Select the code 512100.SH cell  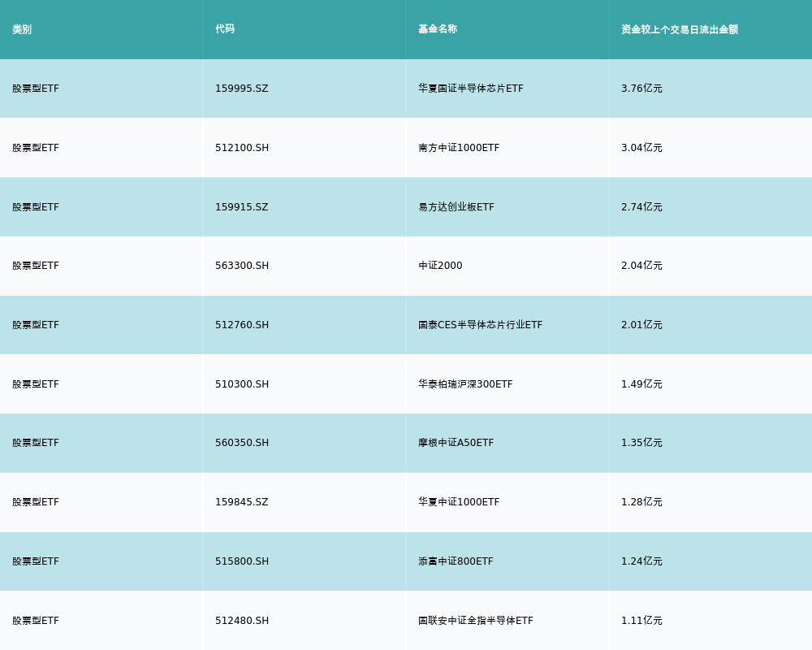(242, 148)
